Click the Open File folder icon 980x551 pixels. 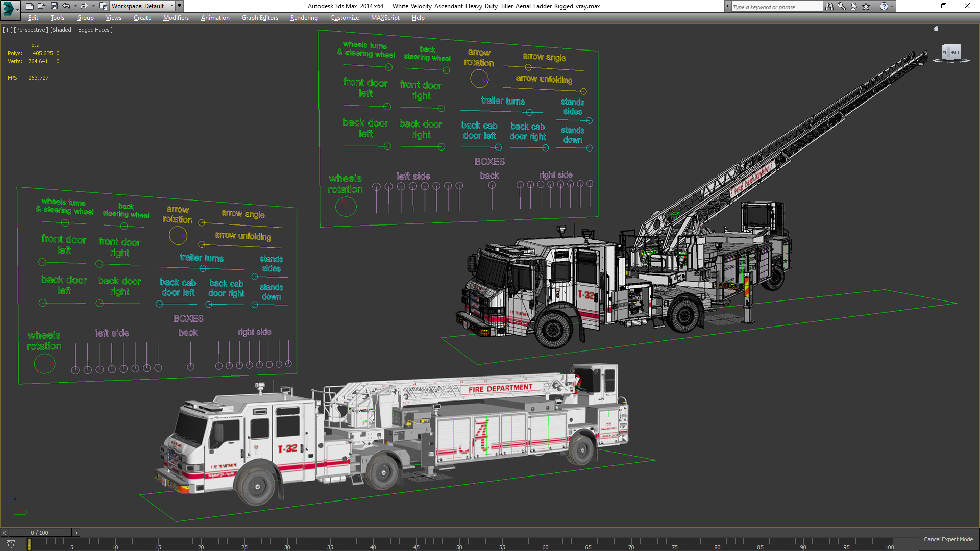[x=41, y=6]
